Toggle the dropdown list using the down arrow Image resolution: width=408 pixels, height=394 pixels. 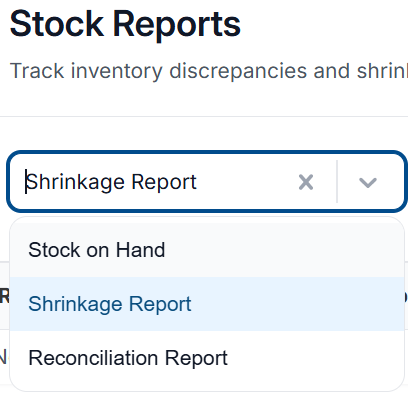click(368, 182)
